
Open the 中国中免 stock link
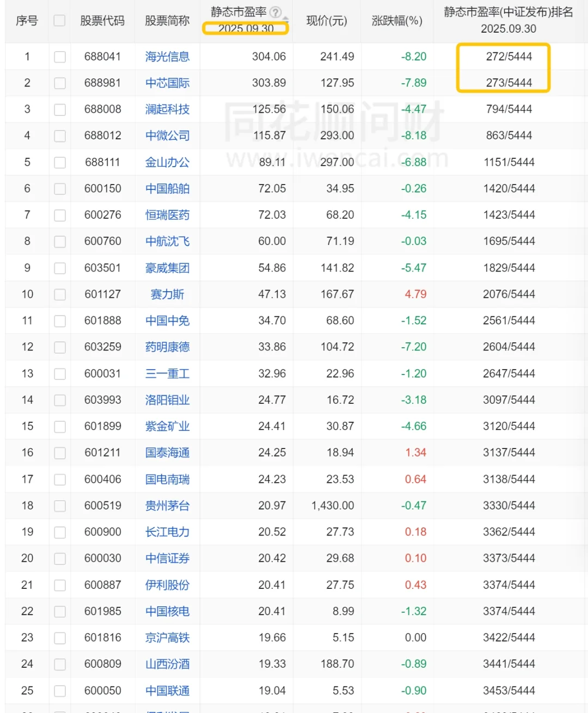click(x=167, y=321)
